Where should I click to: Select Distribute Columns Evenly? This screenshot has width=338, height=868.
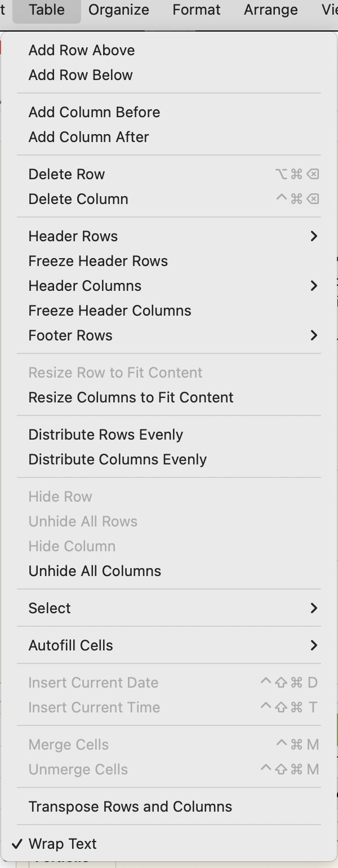point(117,459)
